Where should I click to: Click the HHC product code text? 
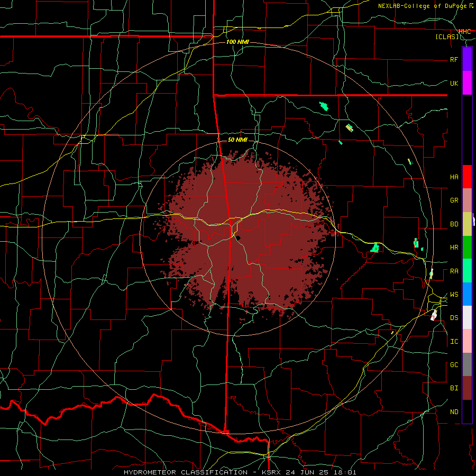[x=464, y=31]
